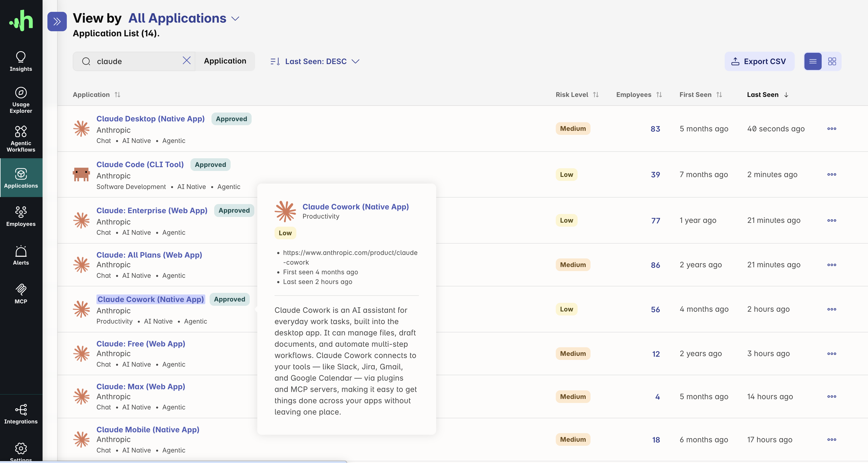The image size is (868, 463).
Task: Open the Claude Code (CLI Tool) link
Action: click(x=140, y=165)
